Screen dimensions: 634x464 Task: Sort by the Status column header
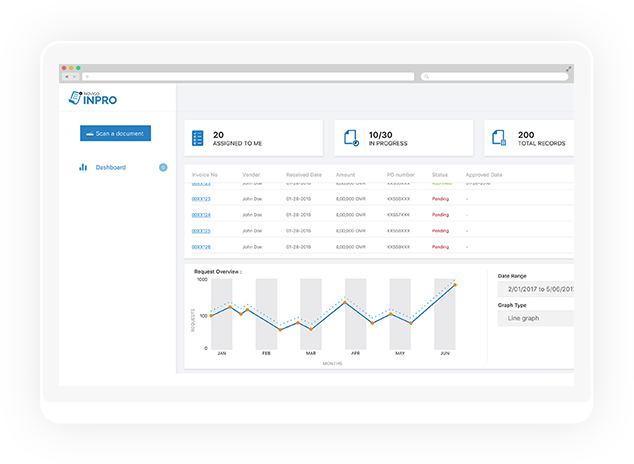(440, 175)
